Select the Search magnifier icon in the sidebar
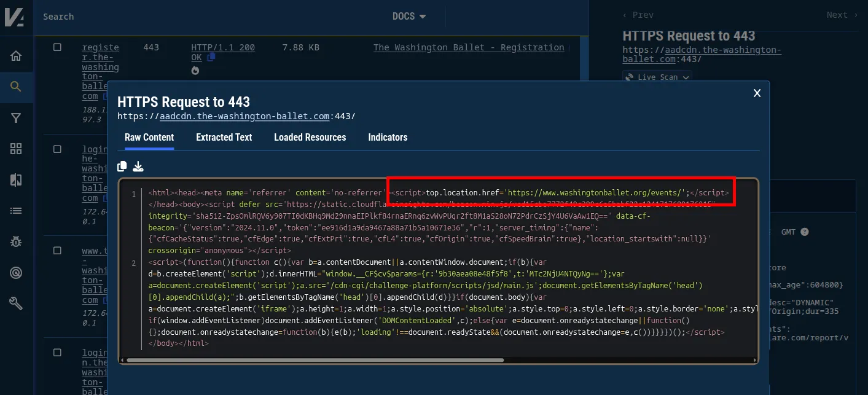Viewport: 868px width, 395px height. [16, 87]
